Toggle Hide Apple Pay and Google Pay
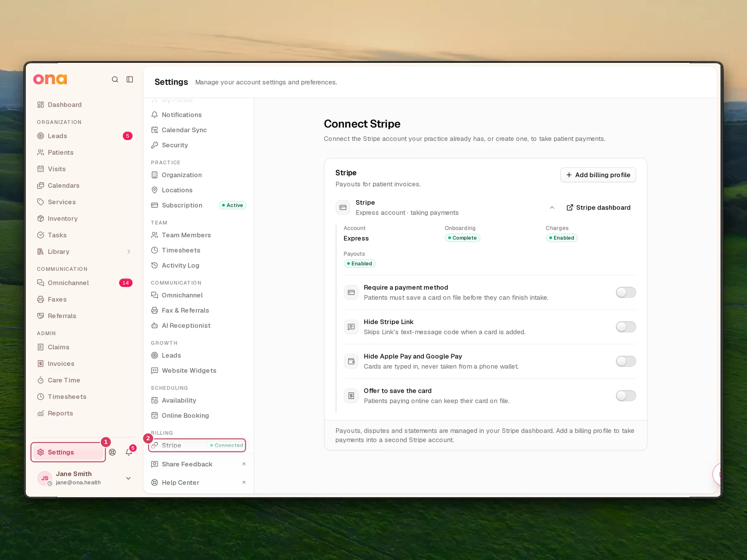 [626, 362]
